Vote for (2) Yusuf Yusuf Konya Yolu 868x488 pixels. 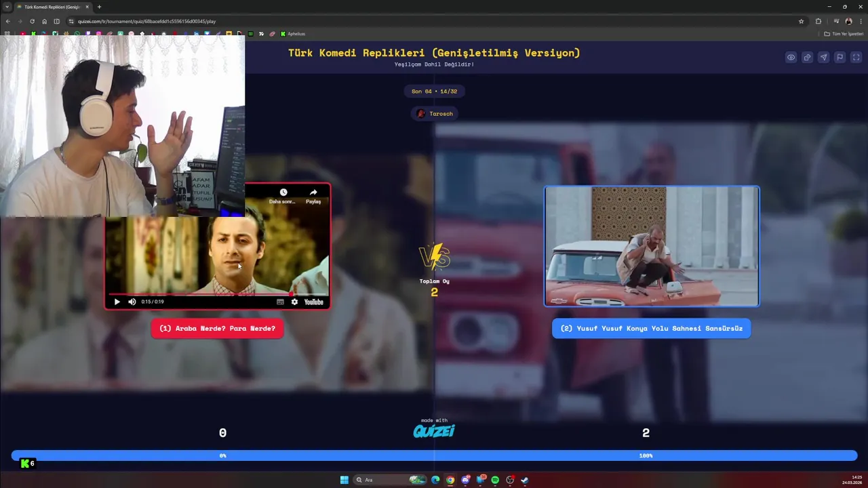coord(651,329)
